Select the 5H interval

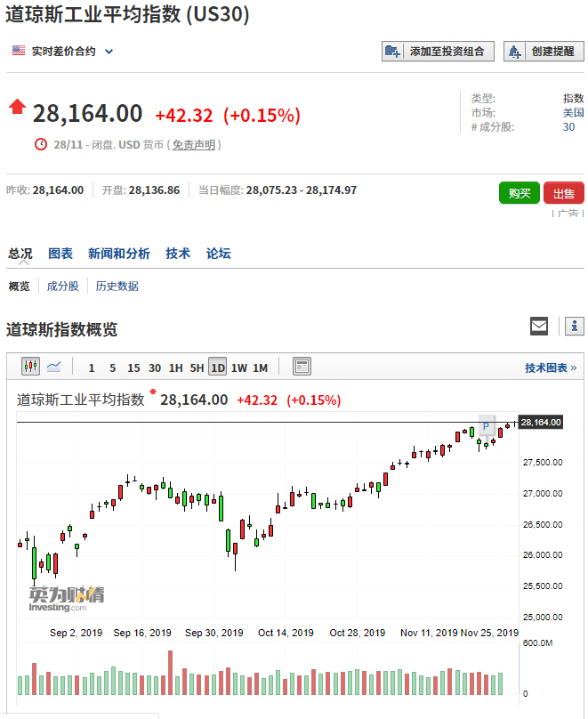(x=197, y=368)
